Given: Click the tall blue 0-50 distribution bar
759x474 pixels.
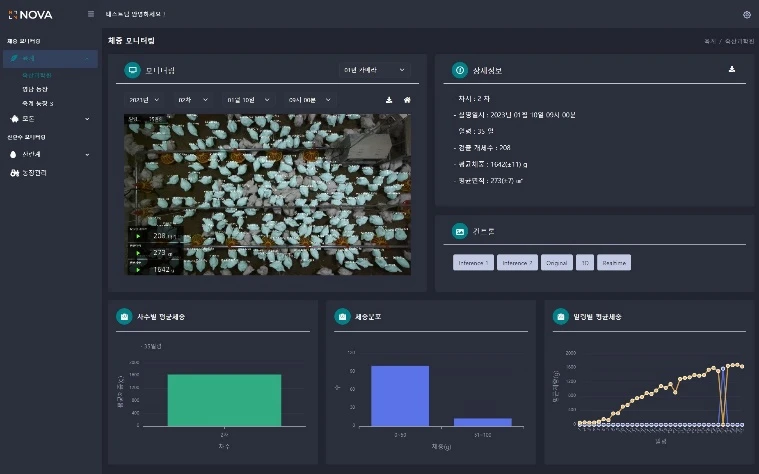Looking at the screenshot, I should point(400,396).
